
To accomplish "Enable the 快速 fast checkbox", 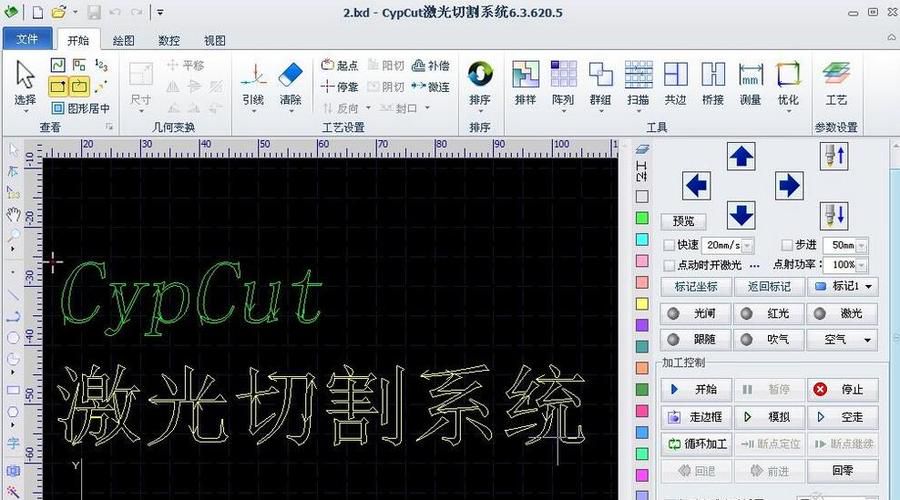I will click(669, 245).
